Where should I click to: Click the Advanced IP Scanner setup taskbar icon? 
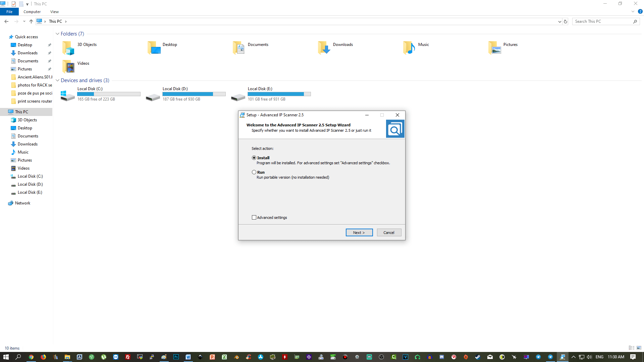click(562, 357)
